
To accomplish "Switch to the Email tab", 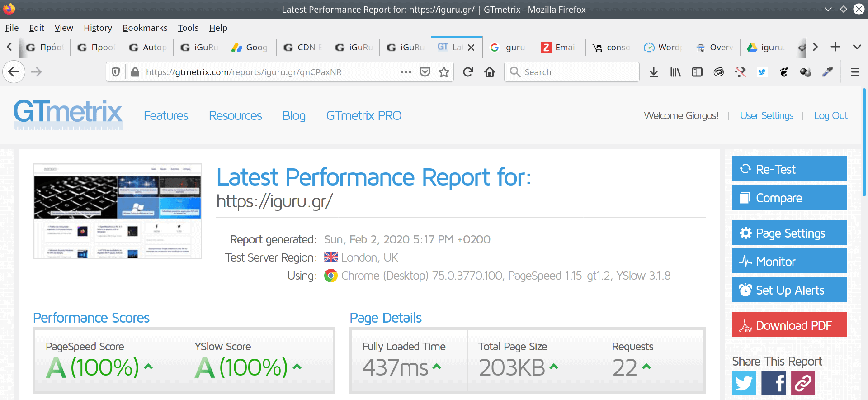I will click(560, 47).
